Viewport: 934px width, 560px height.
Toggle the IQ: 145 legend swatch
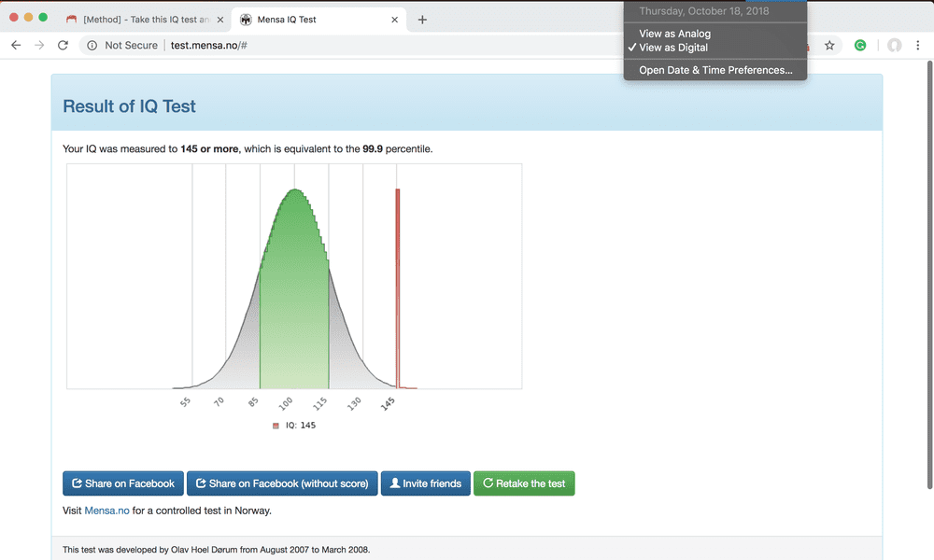point(276,426)
